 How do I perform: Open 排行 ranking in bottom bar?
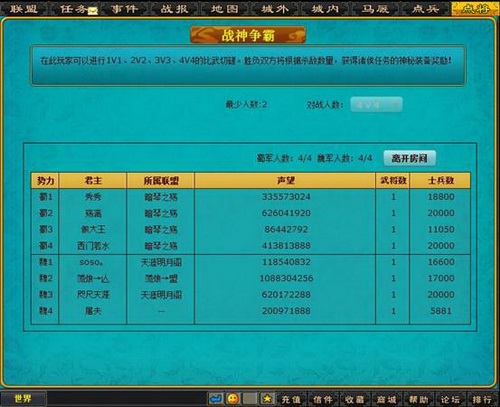(482, 399)
